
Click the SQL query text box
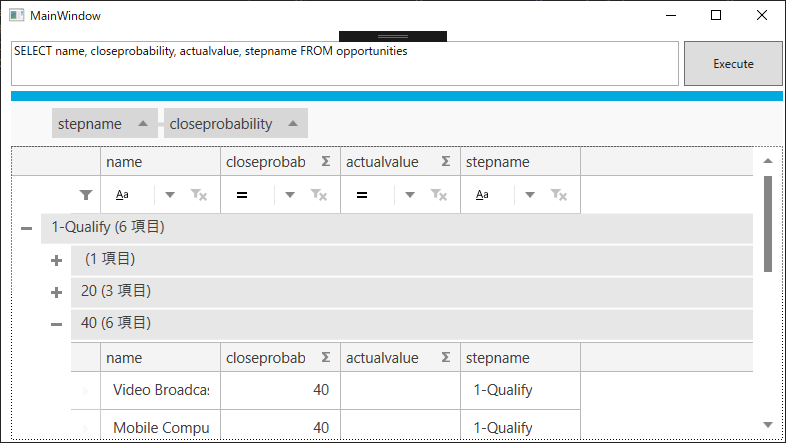(344, 63)
